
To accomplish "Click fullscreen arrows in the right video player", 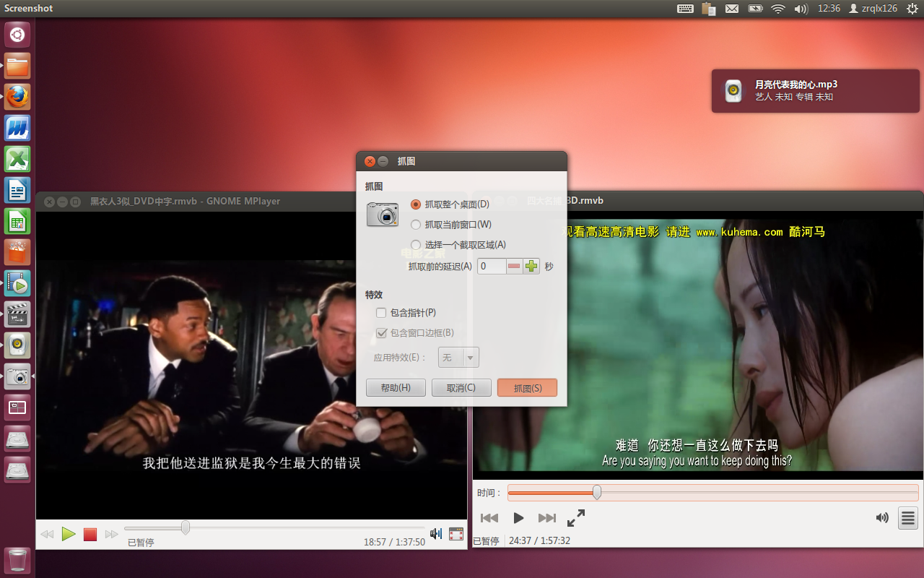I will 576,517.
